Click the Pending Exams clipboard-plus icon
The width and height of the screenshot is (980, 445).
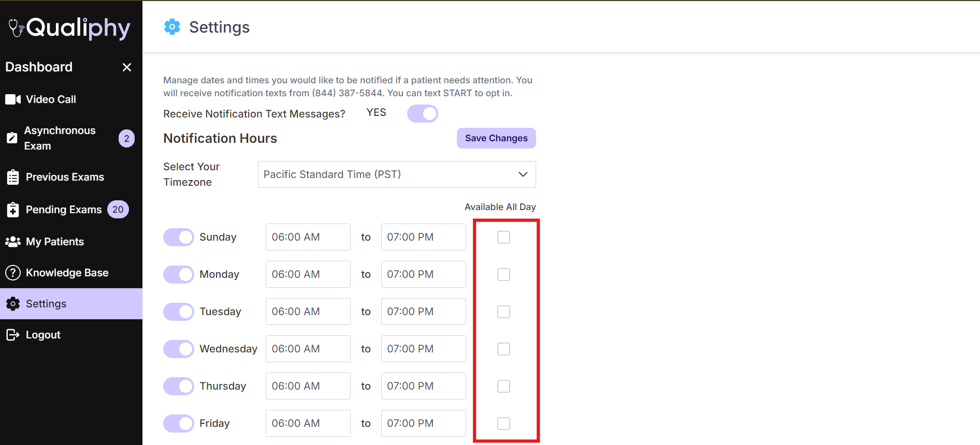[13, 210]
